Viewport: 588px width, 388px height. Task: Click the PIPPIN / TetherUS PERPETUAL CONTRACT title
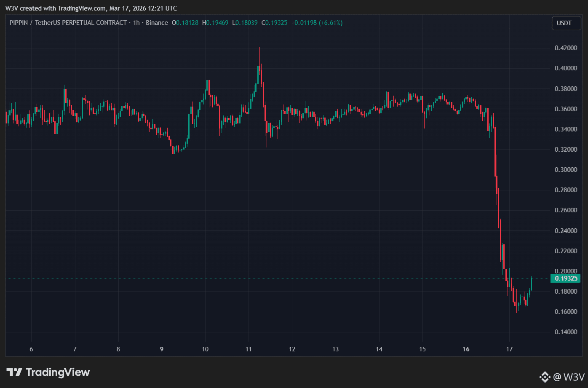pyautogui.click(x=68, y=23)
